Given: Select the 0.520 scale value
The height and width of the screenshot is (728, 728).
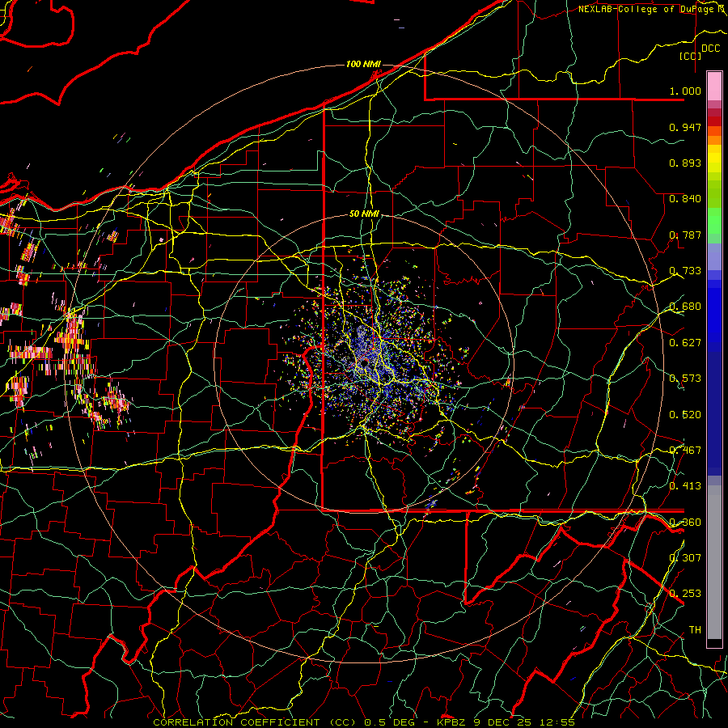Looking at the screenshot, I should [x=685, y=415].
